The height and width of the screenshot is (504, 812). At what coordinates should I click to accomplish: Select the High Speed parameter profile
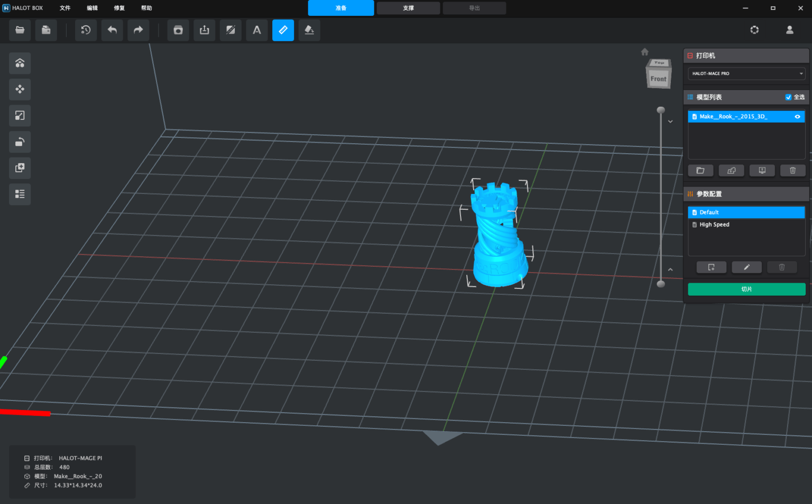click(x=714, y=225)
